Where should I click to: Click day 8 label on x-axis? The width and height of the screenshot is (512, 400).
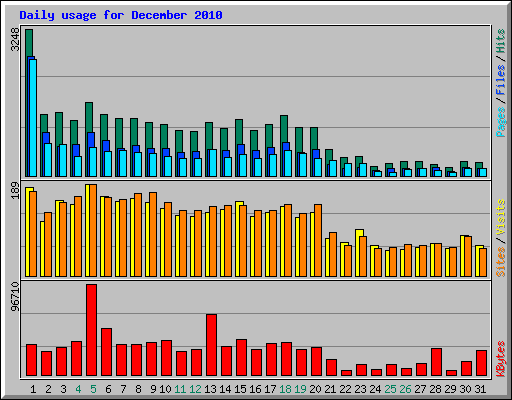click(138, 389)
